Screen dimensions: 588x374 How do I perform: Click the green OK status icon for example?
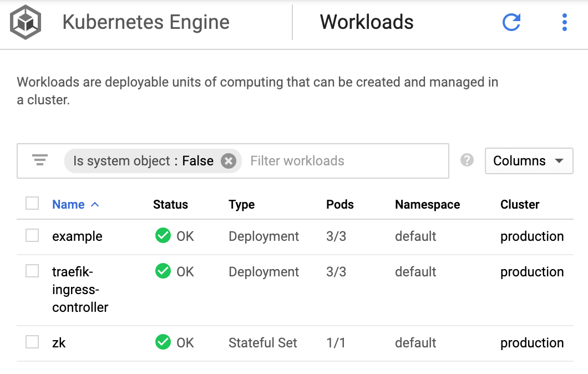[163, 236]
